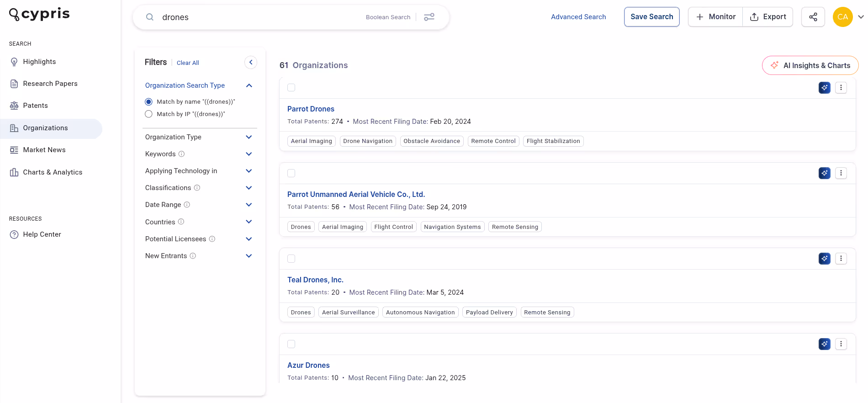Screen dimensions: 868x403
Task: Select Organizations in sidebar
Action: coord(51,128)
